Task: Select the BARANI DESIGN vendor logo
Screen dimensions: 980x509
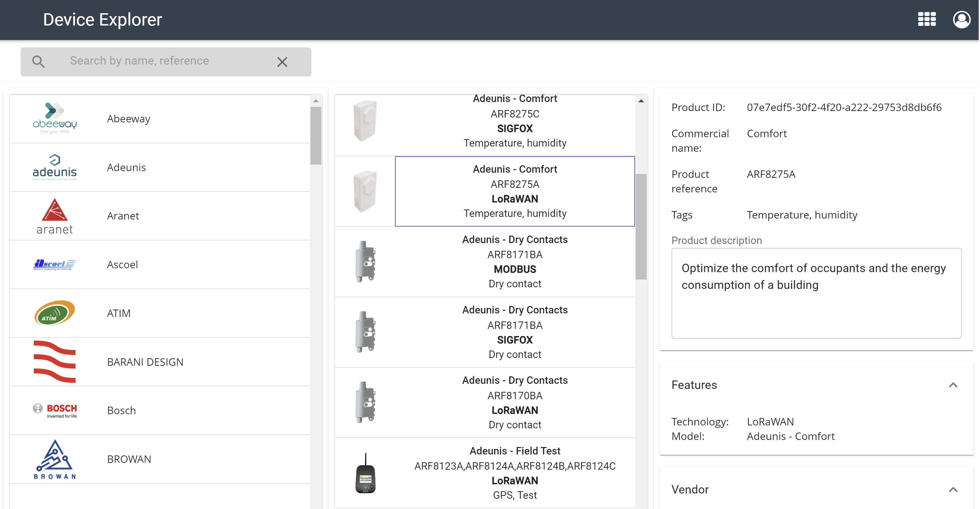Action: 54,361
